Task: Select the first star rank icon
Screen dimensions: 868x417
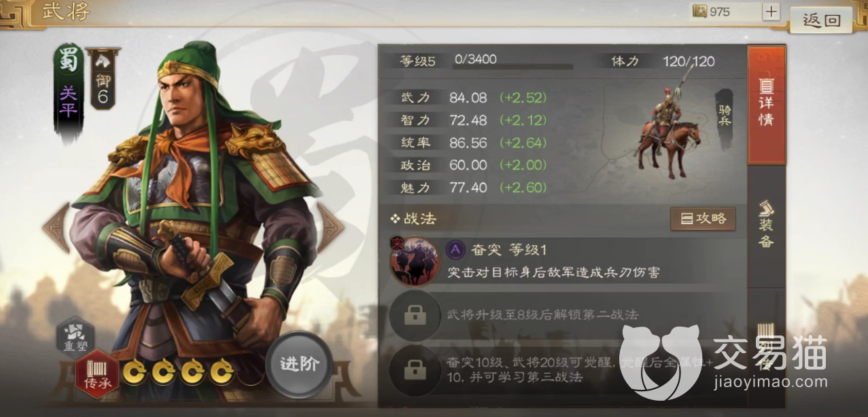Action: 135,372
